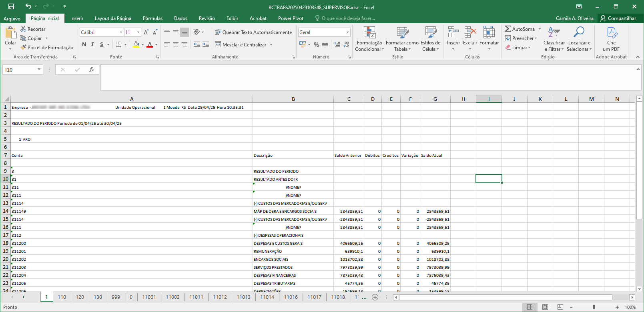This screenshot has height=312, width=644.
Task: Apply the yellow fill color
Action: click(x=136, y=44)
